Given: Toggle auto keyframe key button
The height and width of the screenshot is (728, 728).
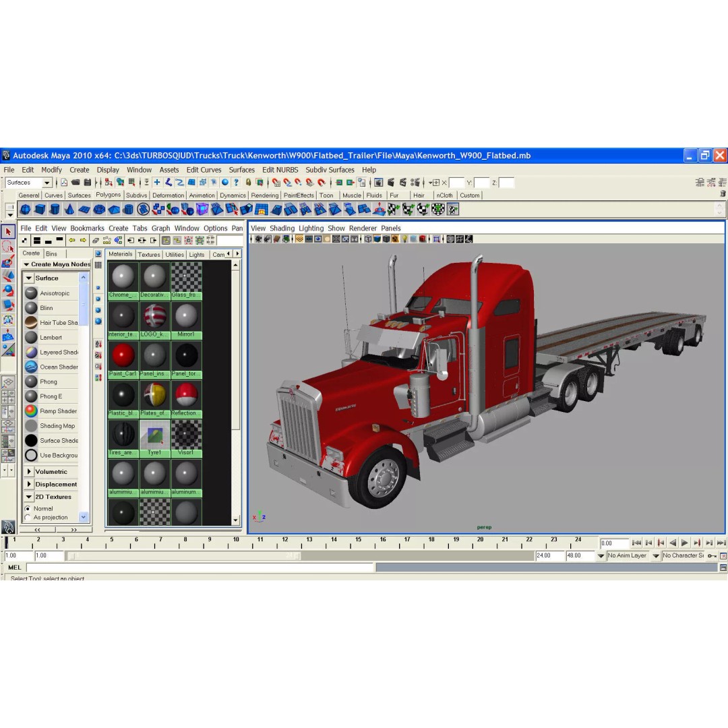Looking at the screenshot, I should [712, 555].
